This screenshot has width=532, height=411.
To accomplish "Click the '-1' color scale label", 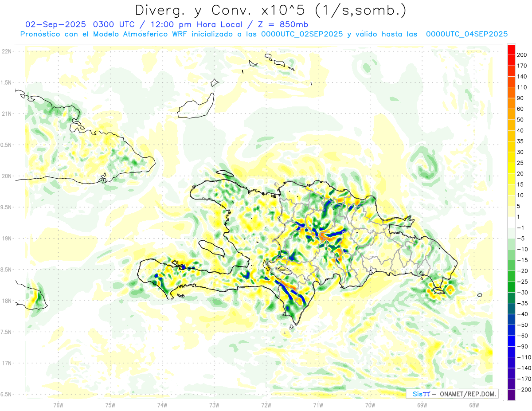I will point(520,228).
